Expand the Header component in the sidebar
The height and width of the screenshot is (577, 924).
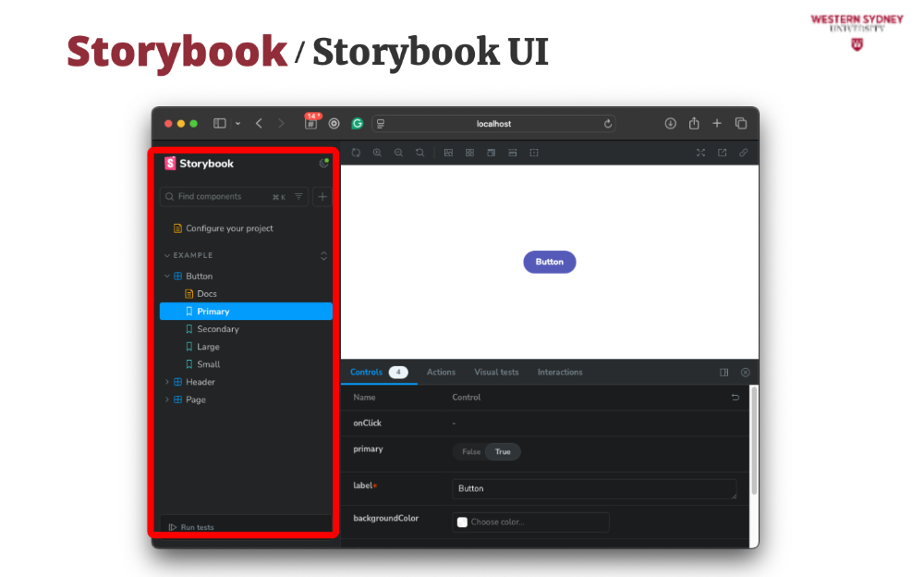[x=167, y=382]
